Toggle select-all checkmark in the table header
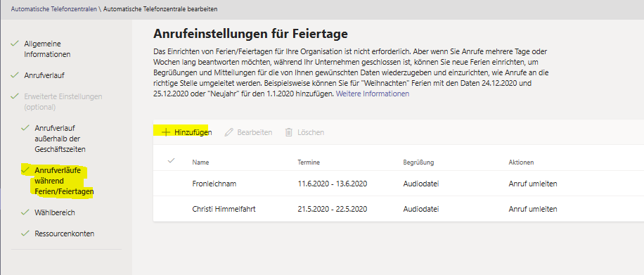The width and height of the screenshot is (644, 275). click(x=172, y=161)
